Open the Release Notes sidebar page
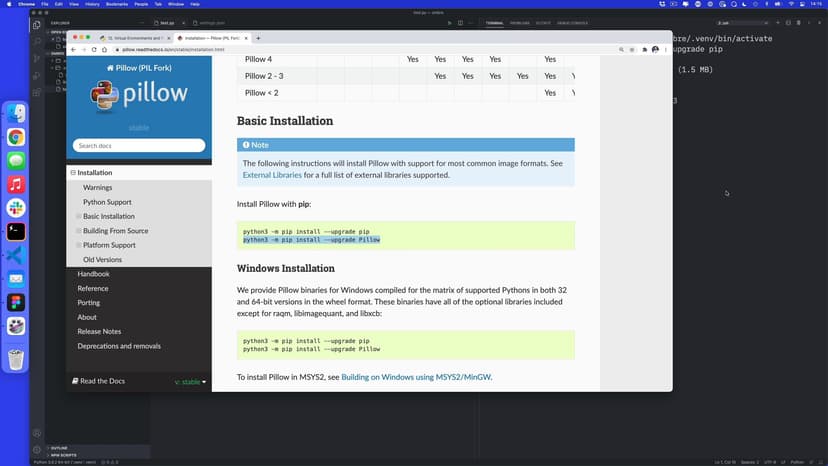Viewport: 828px width, 466px height. 99,331
